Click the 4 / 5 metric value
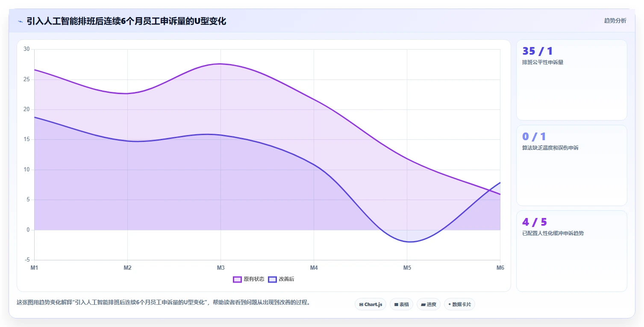644x327 pixels. [535, 222]
